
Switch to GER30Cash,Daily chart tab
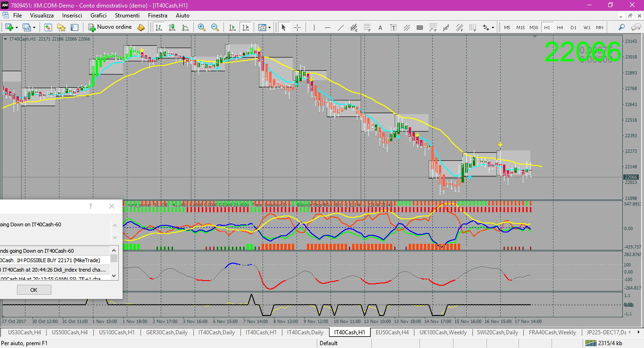click(167, 332)
